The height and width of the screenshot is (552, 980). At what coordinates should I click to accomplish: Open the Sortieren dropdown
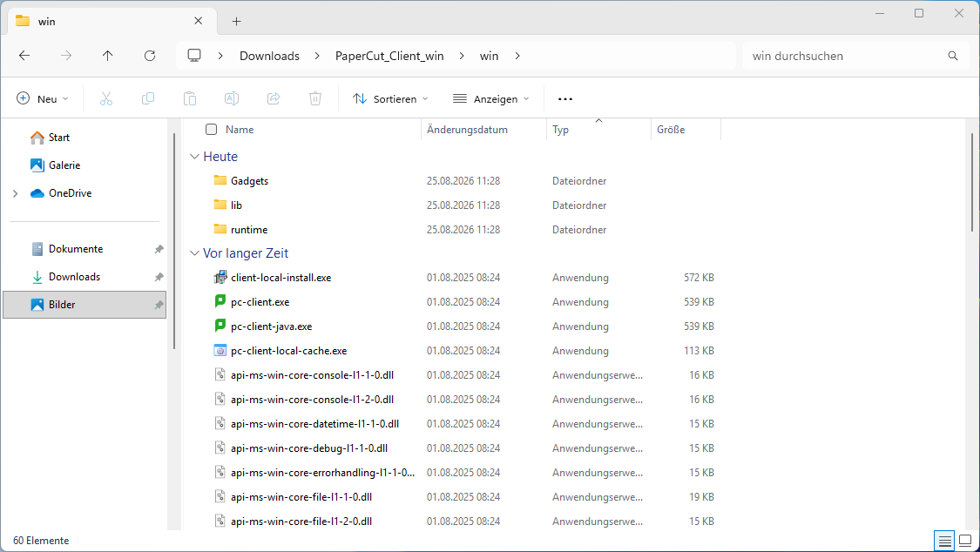click(390, 98)
